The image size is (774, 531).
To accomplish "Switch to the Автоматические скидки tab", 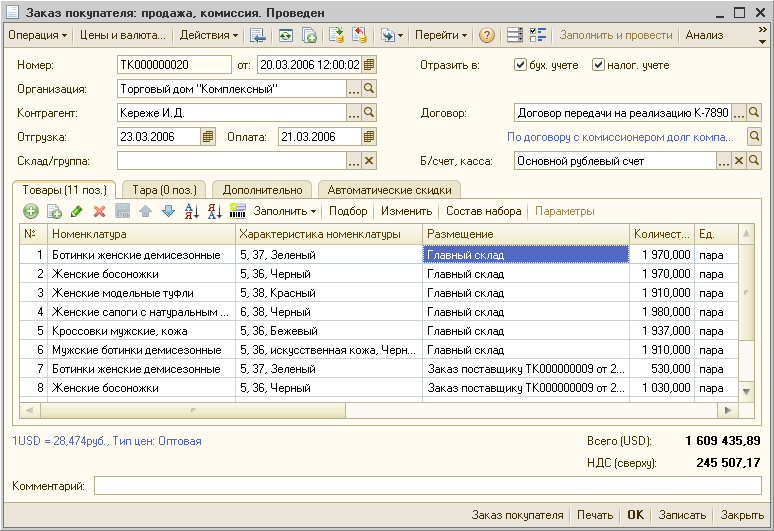I will pos(389,190).
